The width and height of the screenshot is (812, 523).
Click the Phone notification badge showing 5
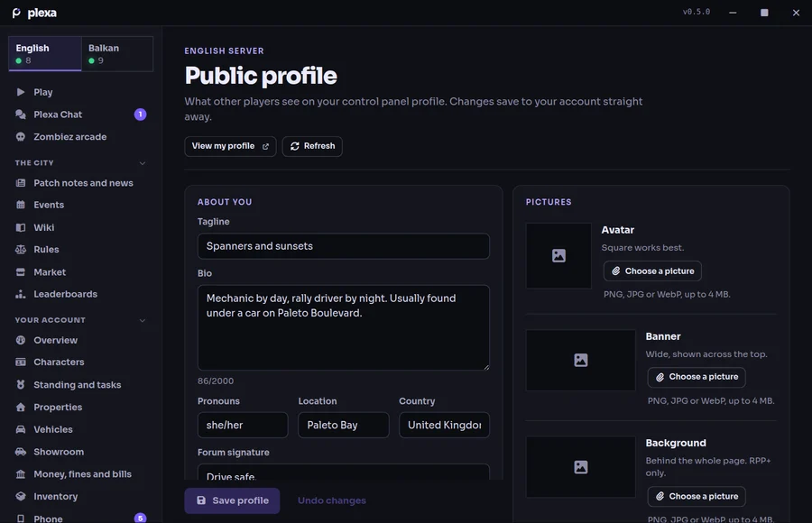[141, 518]
